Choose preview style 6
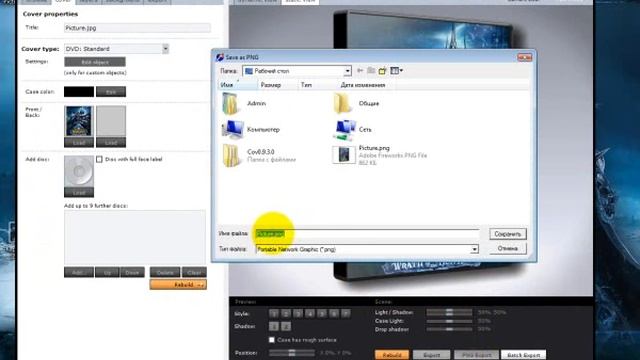The height and width of the screenshot is (360, 640). 334,313
